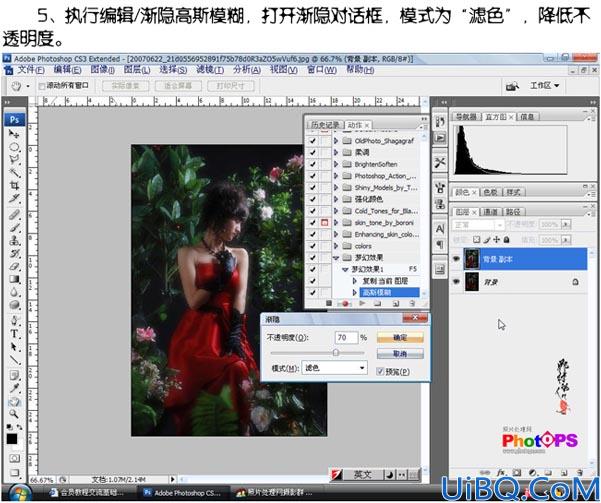This screenshot has height=503, width=601.
Task: Toggle the Preview checkbox in Fade dialog
Action: point(380,371)
